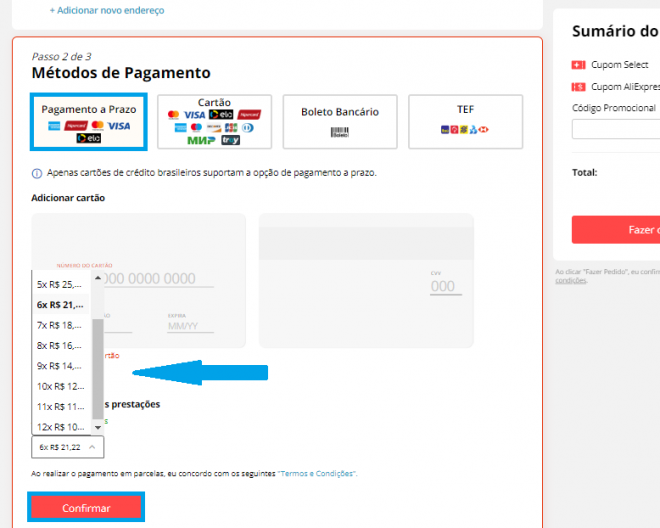Choose the Cartão payment option
Image resolution: width=660 pixels, height=528 pixels.
pyautogui.click(x=214, y=122)
